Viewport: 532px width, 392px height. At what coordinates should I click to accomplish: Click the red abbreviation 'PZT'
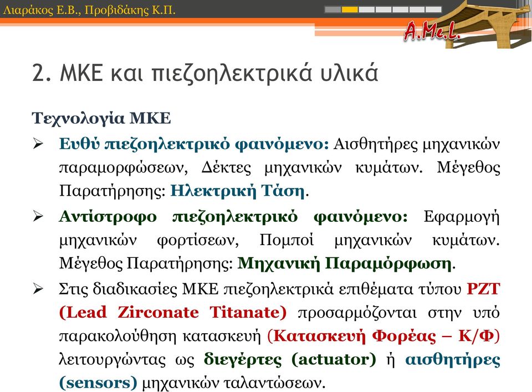coord(483,289)
